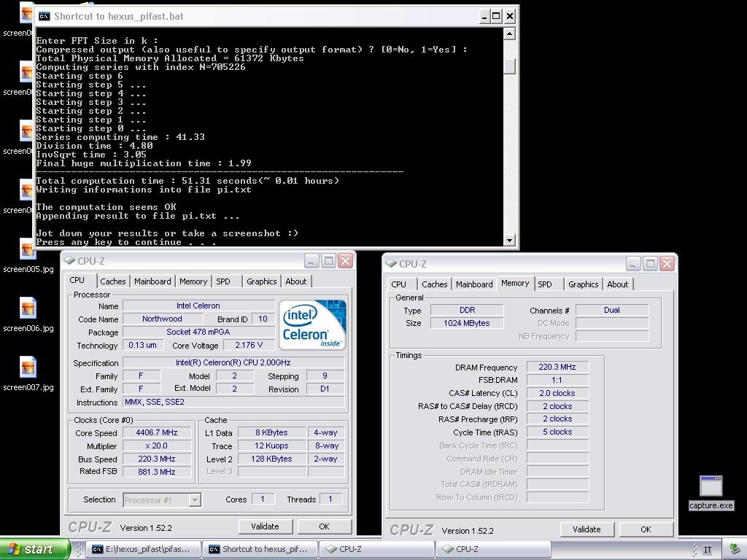
Task: Click Instructions field MMX, SSE, SSE2
Action: [233, 402]
